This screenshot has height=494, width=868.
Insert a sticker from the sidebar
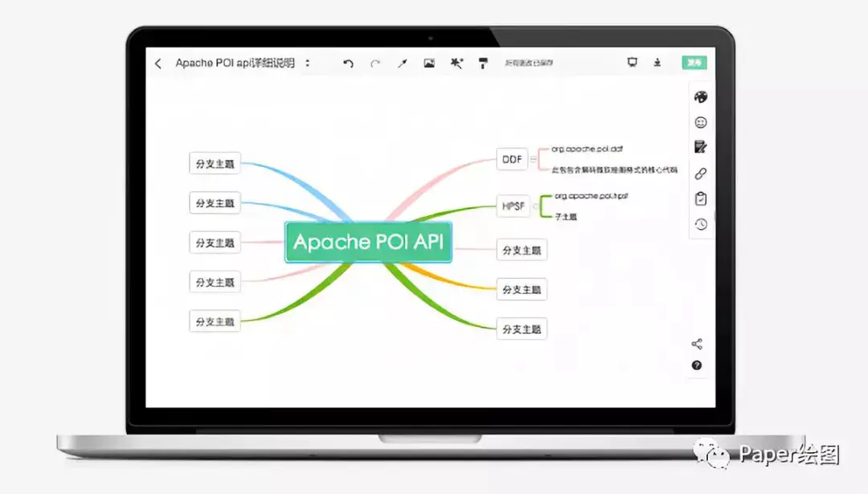700,122
